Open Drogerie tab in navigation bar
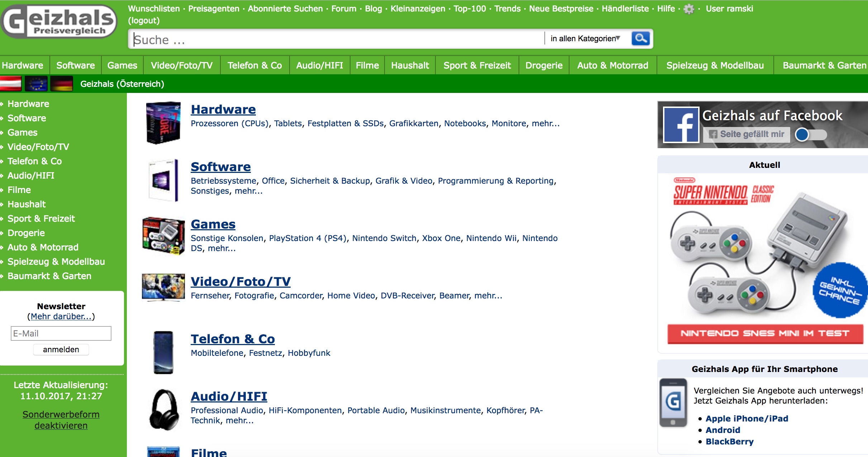 click(544, 65)
